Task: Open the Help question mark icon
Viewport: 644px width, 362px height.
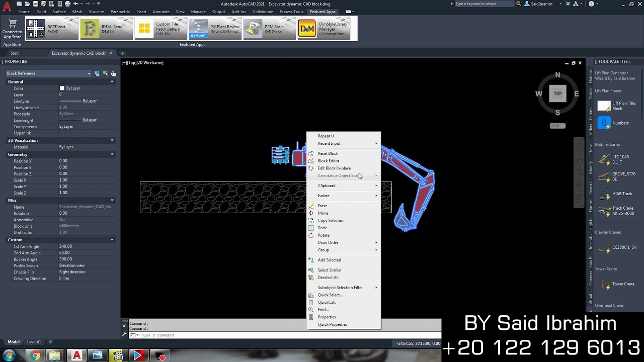Action: pos(591,4)
